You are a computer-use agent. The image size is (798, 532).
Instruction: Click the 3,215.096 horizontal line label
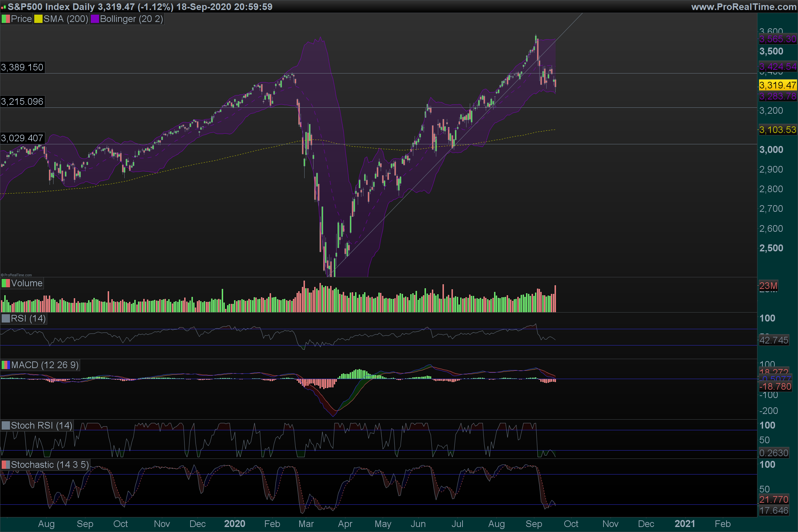22,101
